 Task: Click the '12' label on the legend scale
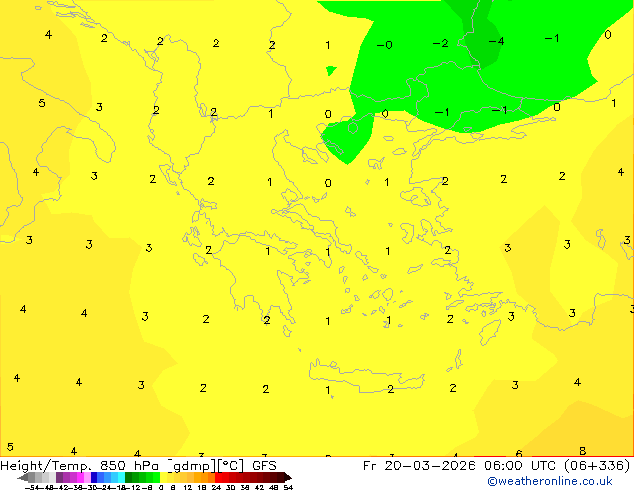188,488
